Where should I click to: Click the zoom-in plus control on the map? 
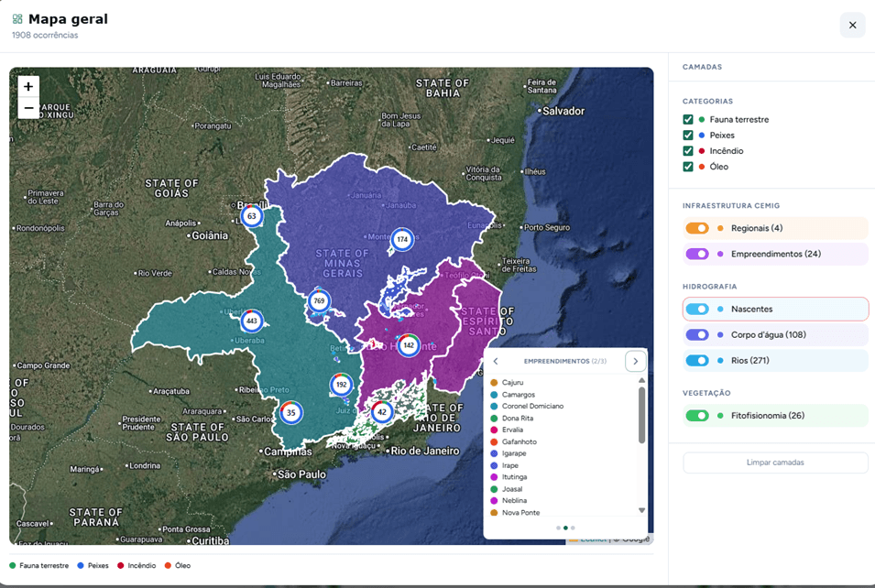pyautogui.click(x=27, y=85)
